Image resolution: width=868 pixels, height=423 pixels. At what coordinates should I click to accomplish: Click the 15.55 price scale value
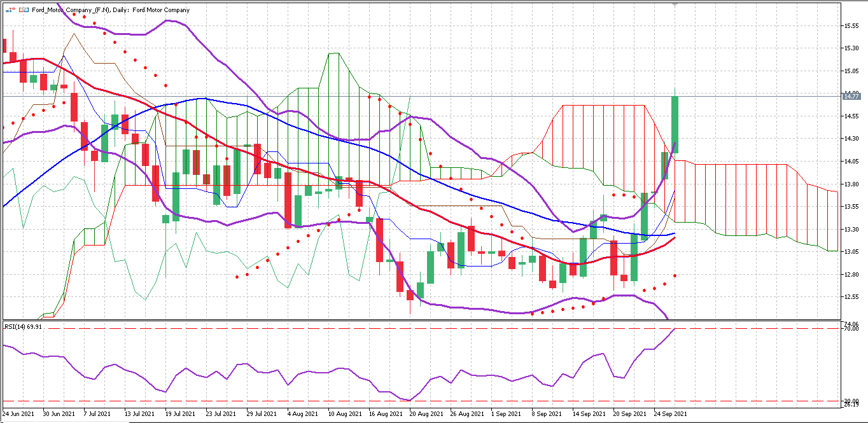click(x=851, y=25)
